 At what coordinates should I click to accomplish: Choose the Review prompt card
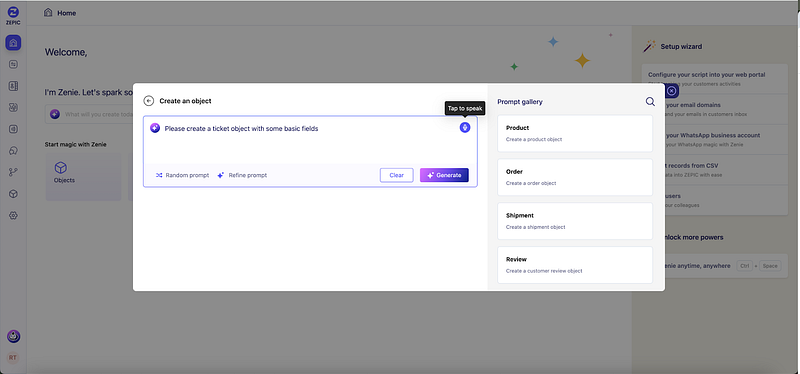click(575, 265)
